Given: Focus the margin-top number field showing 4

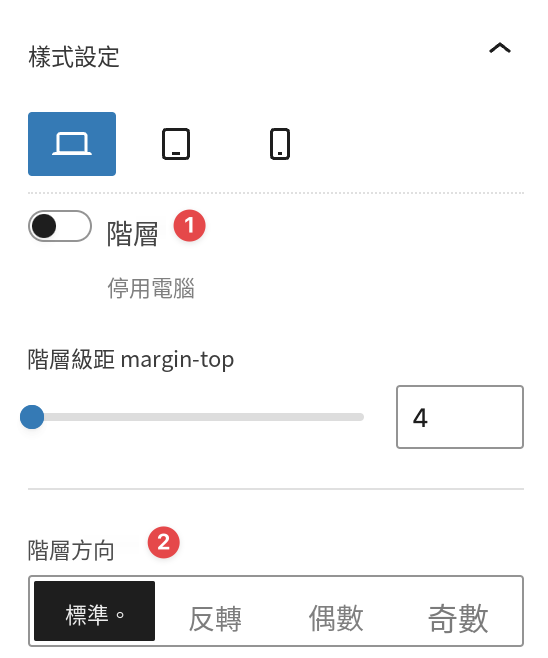Looking at the screenshot, I should point(460,417).
